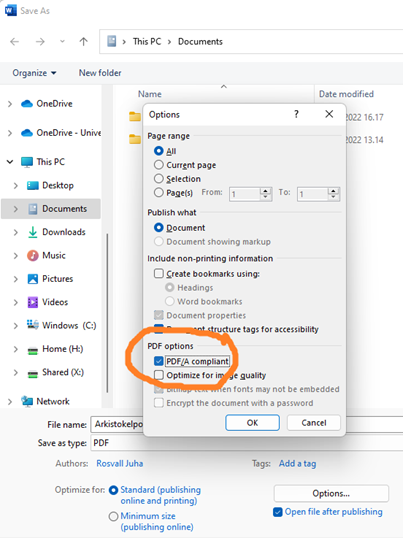This screenshot has height=538, width=403.
Task: Select Standard publishing optimize option
Action: pos(114,490)
